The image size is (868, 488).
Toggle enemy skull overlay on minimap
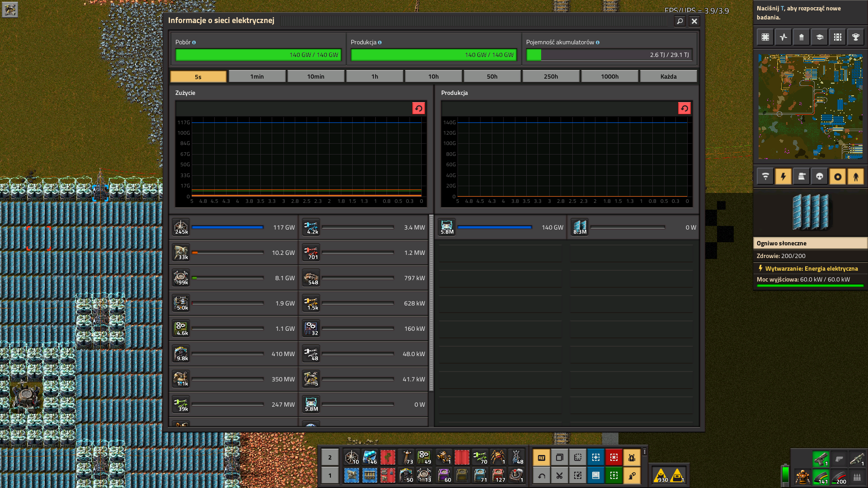point(819,177)
